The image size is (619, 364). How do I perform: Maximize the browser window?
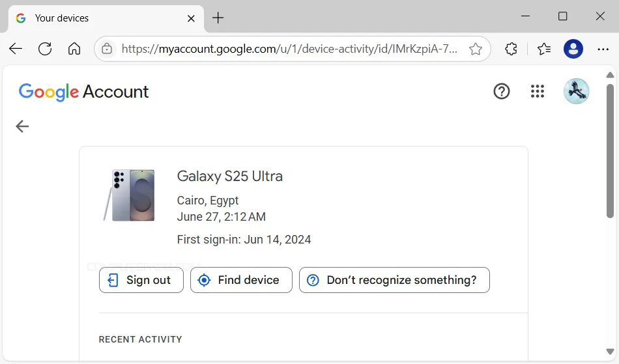pos(562,16)
